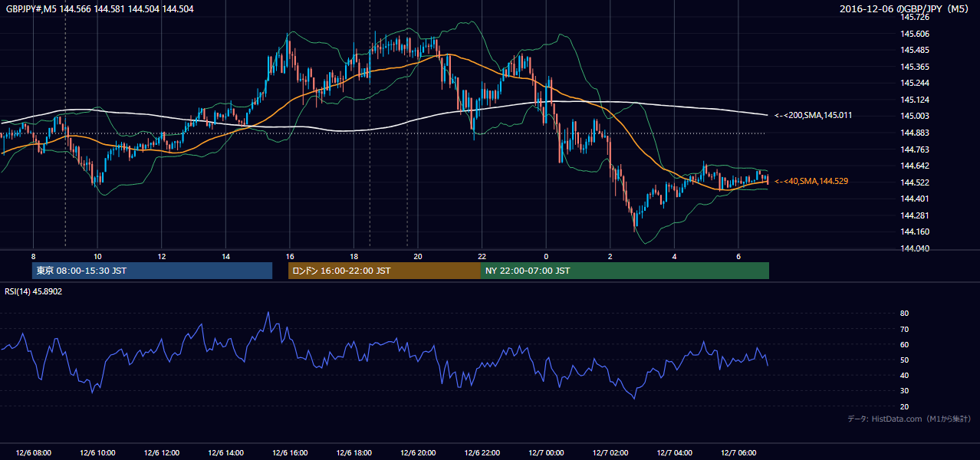This screenshot has height=460, width=980.
Task: Click hour tick 16 under the price chart
Action: tap(290, 256)
